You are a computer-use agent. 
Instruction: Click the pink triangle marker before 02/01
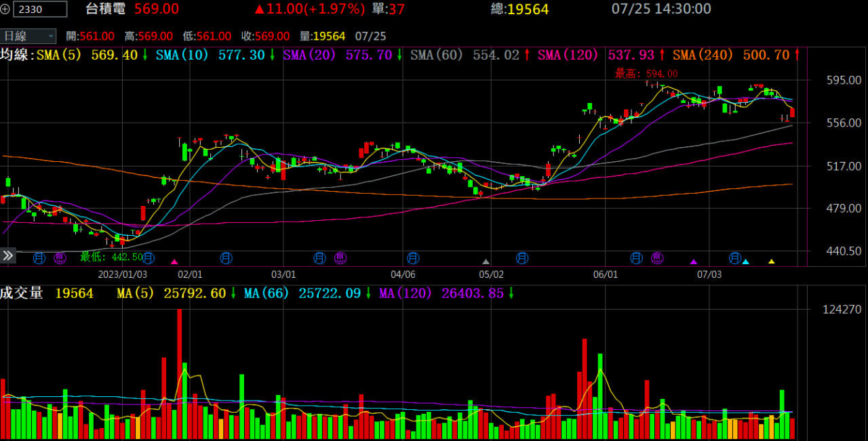point(174,261)
